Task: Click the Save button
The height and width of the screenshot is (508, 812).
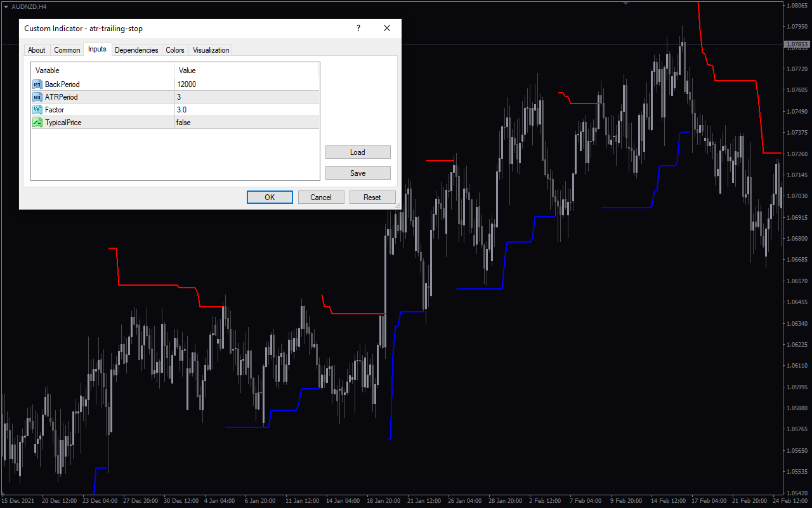Action: [358, 173]
